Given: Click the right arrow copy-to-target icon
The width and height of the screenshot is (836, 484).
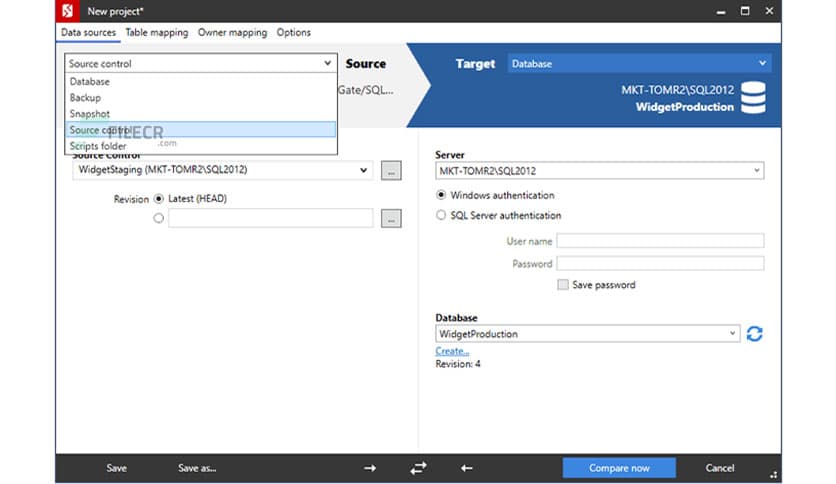Looking at the screenshot, I should point(370,468).
